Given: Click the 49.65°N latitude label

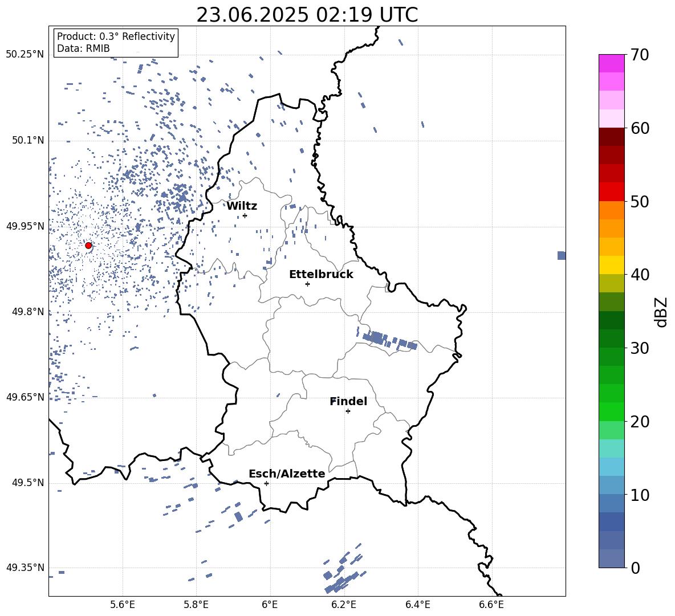Looking at the screenshot, I should pos(25,397).
